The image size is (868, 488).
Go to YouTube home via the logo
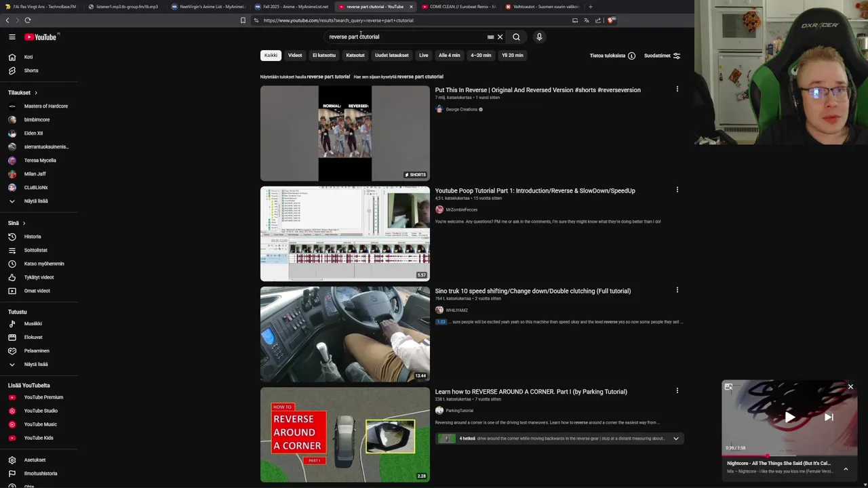pyautogui.click(x=41, y=37)
